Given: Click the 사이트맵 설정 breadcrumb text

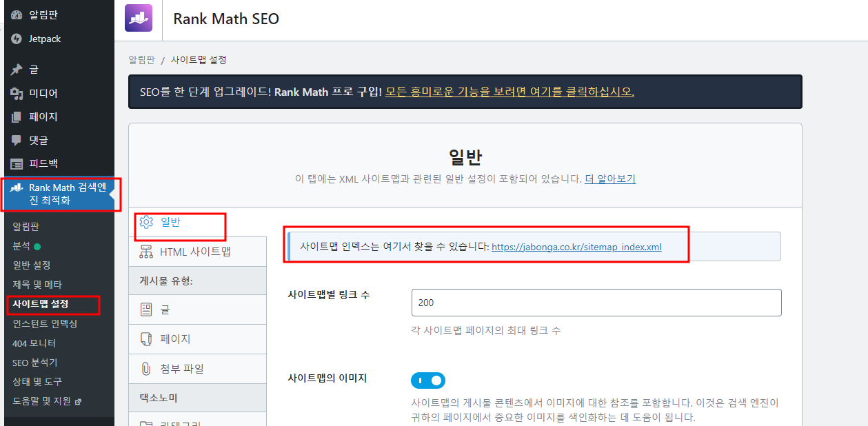Looking at the screenshot, I should 199,60.
